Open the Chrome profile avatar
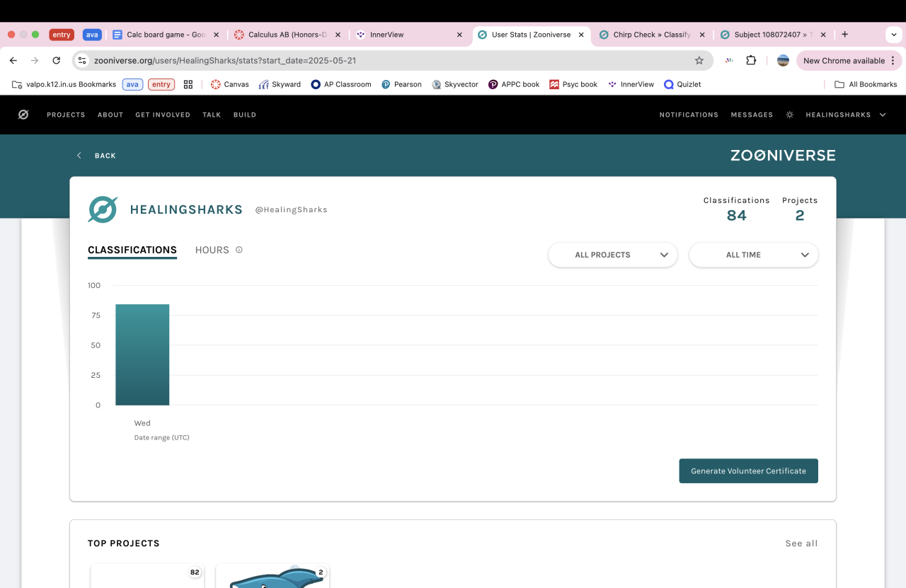The height and width of the screenshot is (588, 906). pos(783,61)
